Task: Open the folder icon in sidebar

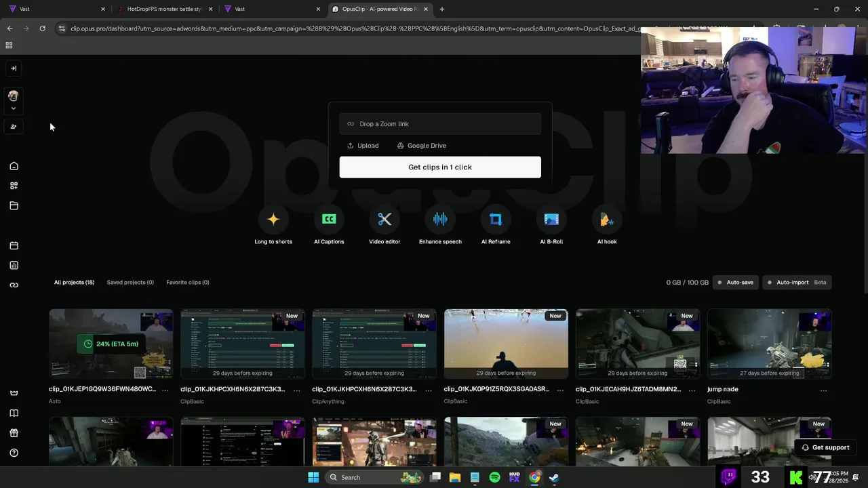Action: tap(14, 205)
